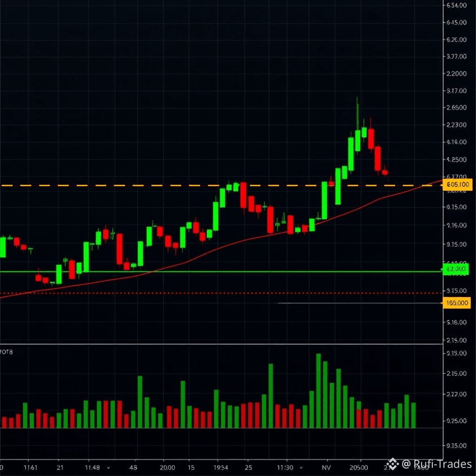Click the 2.6500 price axis label
This screenshot has width=476, height=476.
[x=456, y=107]
